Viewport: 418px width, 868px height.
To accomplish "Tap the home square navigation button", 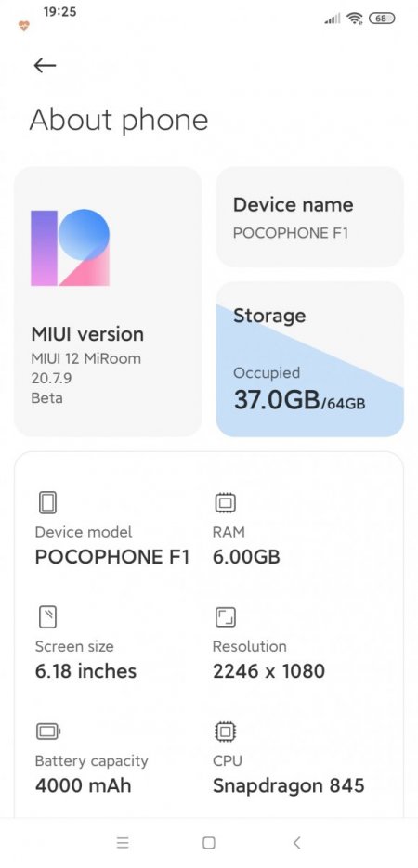I will (x=209, y=843).
